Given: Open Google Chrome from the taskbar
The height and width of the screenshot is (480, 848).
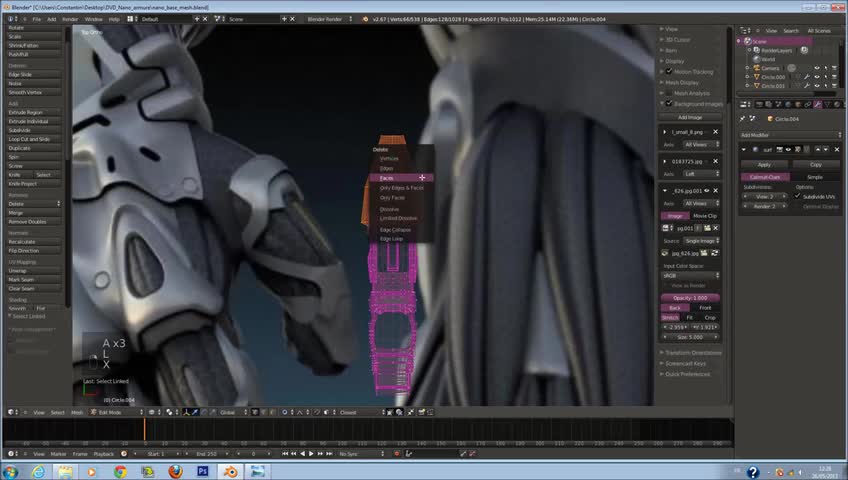Looking at the screenshot, I should 120,472.
